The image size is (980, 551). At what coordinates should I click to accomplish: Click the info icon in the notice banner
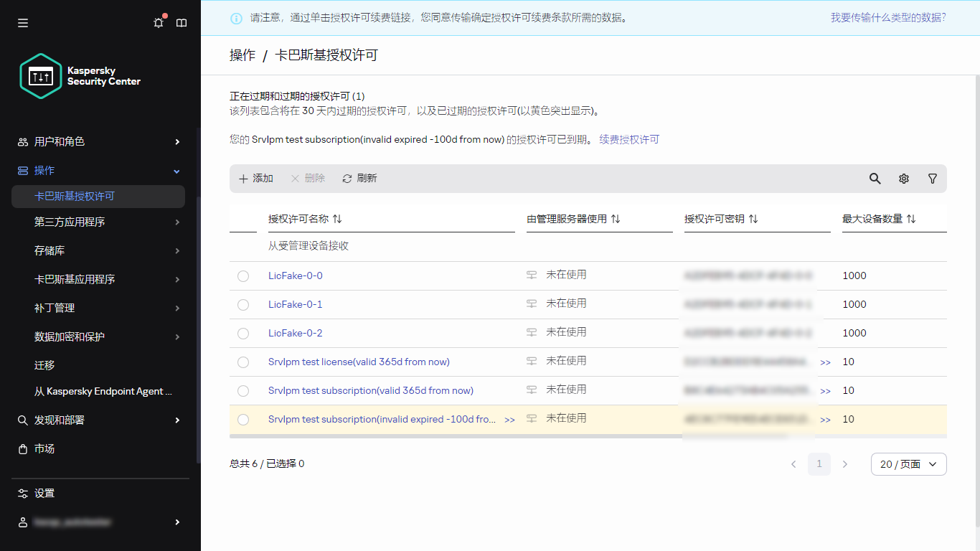236,17
